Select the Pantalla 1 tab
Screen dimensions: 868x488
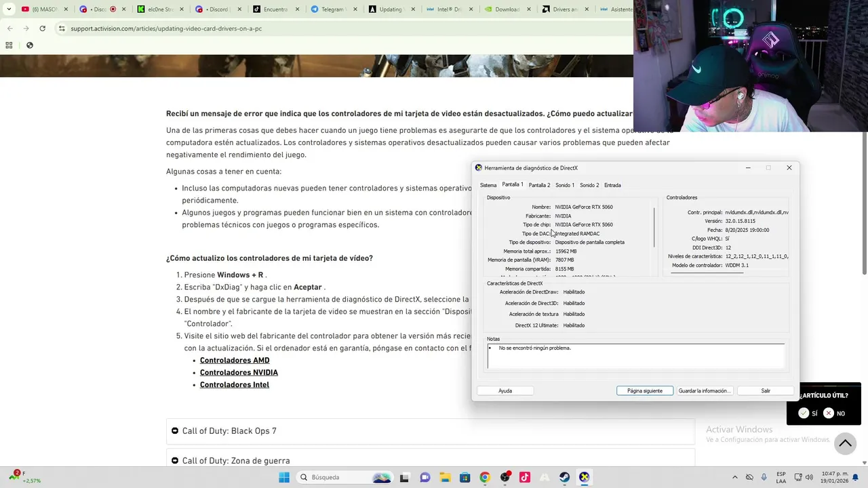click(512, 184)
